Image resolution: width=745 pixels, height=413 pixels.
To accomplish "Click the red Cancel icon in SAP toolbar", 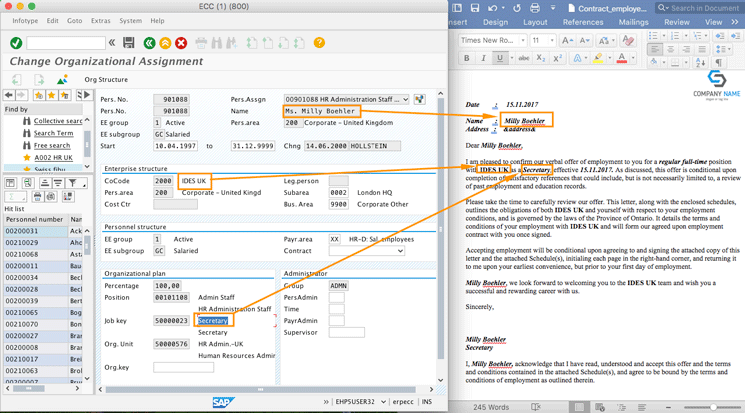I will tap(181, 43).
